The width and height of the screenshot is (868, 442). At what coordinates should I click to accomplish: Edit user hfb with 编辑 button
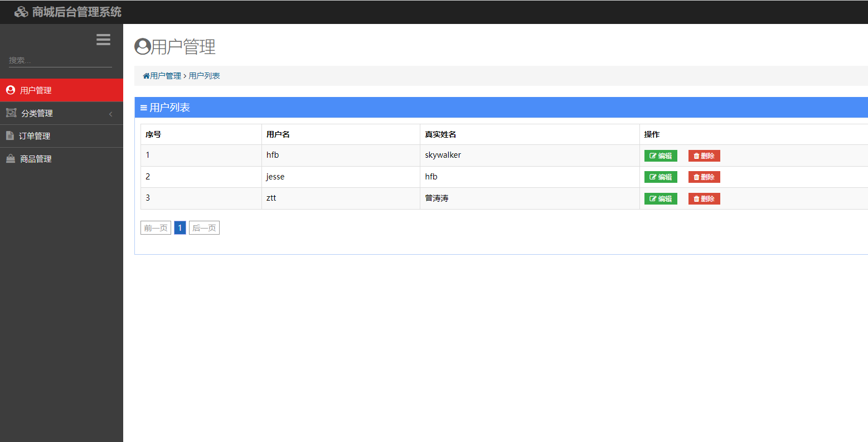click(x=661, y=156)
